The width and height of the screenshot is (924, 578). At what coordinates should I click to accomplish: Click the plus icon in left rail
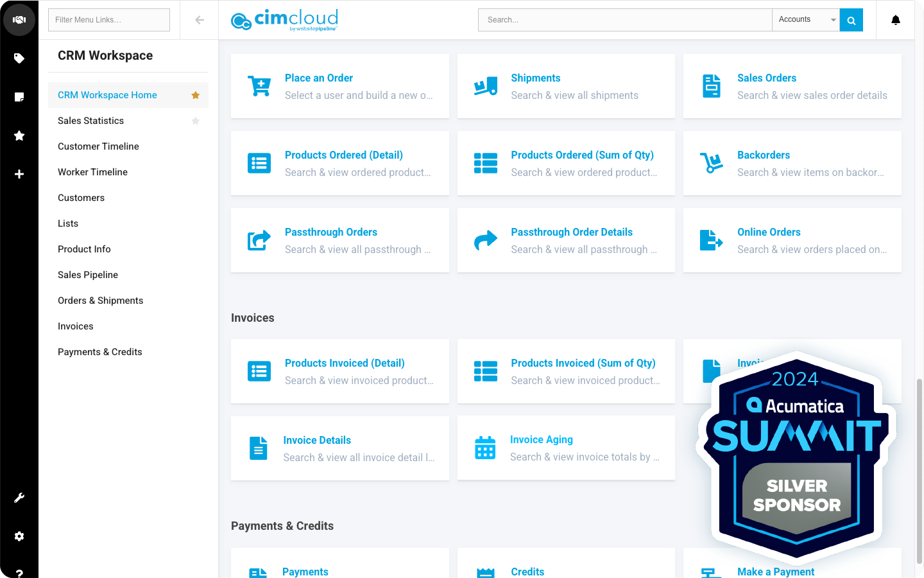coord(19,174)
